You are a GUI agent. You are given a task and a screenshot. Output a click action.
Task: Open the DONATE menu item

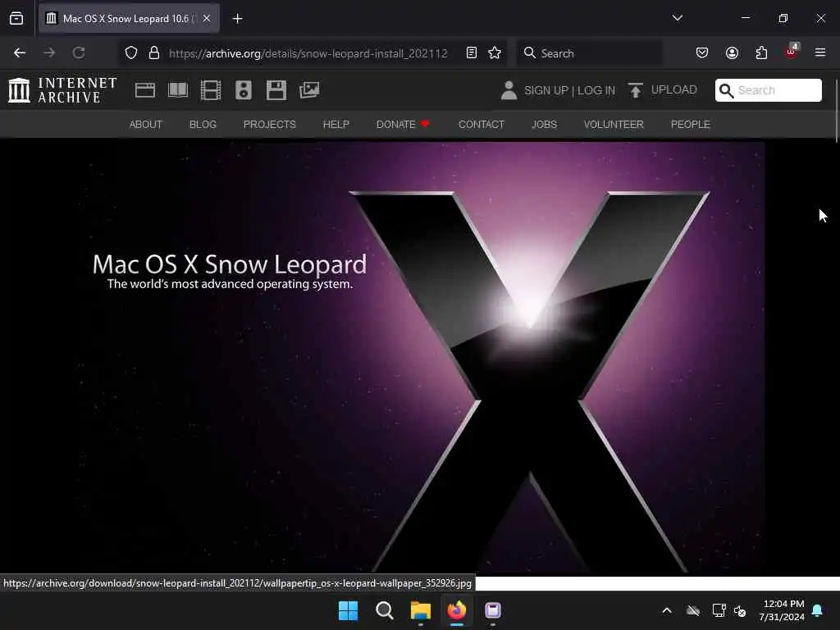(403, 125)
